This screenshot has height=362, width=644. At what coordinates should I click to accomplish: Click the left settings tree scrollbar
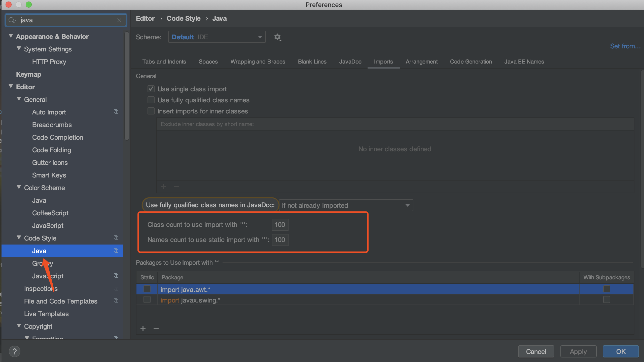(x=127, y=86)
